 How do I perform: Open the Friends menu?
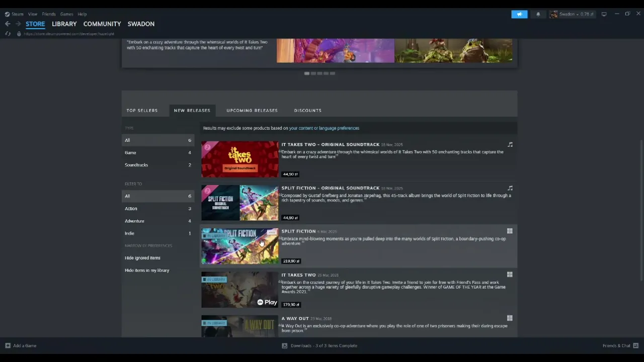click(49, 14)
